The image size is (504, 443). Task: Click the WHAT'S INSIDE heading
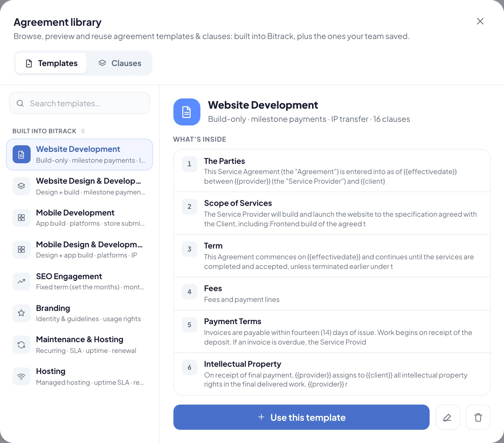pos(200,139)
